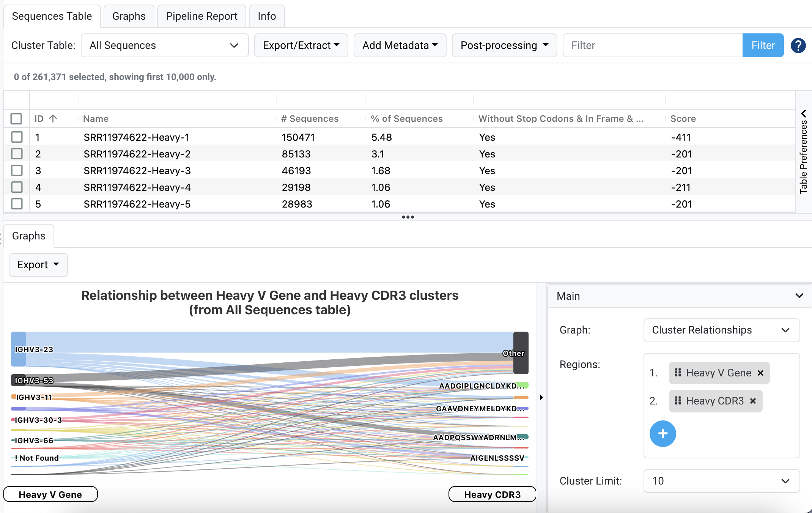Open the Add Metadata dropdown

pos(400,46)
